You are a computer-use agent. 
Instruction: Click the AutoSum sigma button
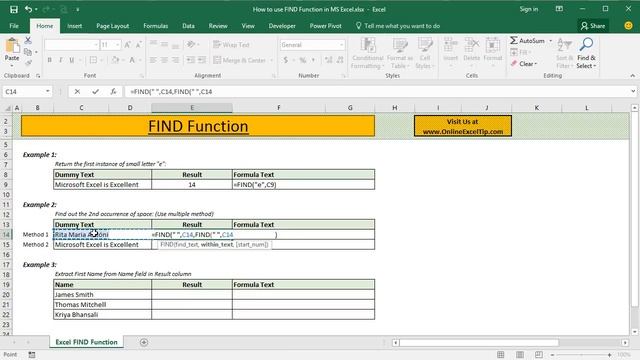(x=527, y=40)
